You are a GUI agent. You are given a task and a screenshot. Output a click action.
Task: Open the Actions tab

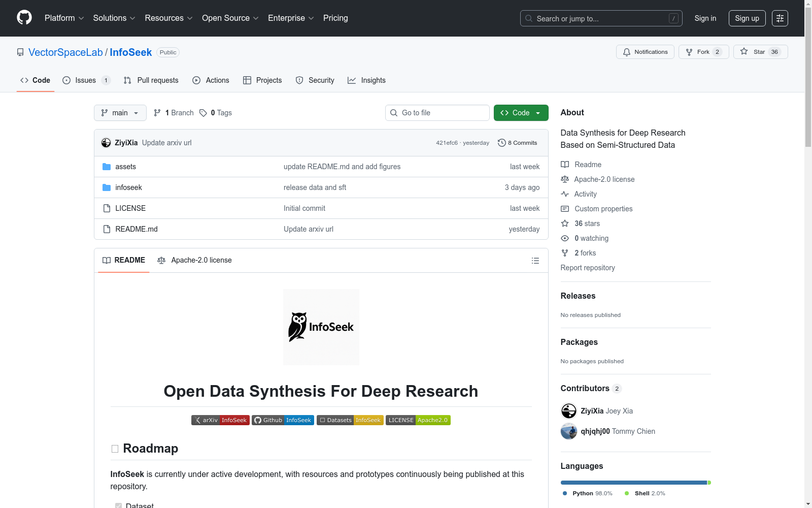tap(211, 80)
